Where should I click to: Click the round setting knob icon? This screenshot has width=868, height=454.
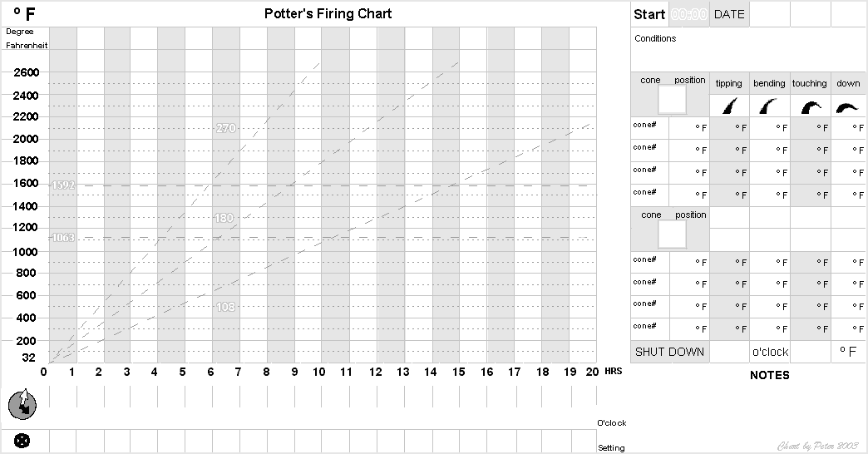click(22, 441)
